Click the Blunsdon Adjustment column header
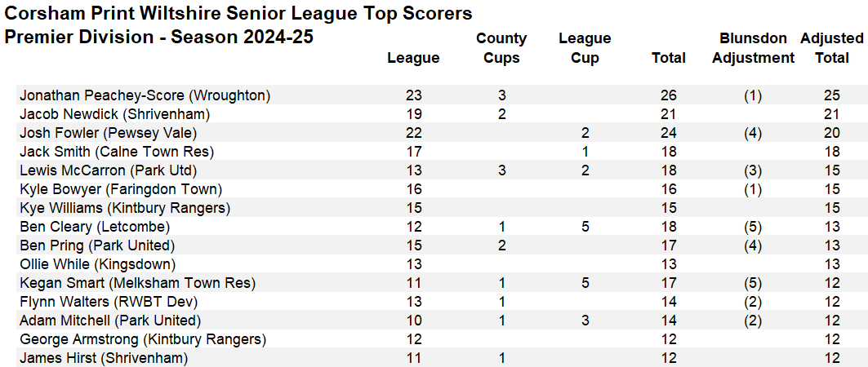The width and height of the screenshot is (868, 367). point(753,48)
